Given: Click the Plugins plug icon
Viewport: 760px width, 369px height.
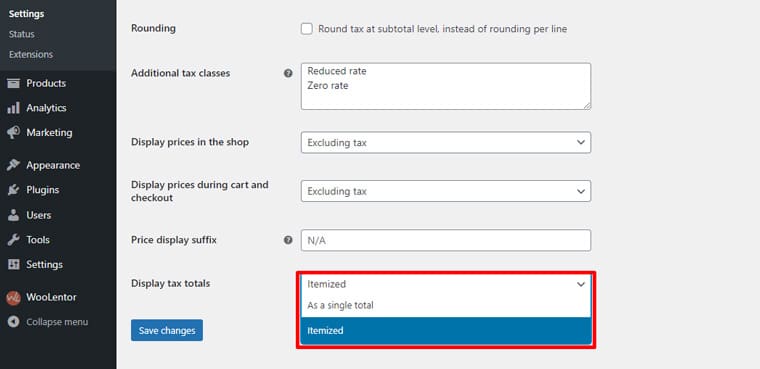Looking at the screenshot, I should pyautogui.click(x=14, y=190).
